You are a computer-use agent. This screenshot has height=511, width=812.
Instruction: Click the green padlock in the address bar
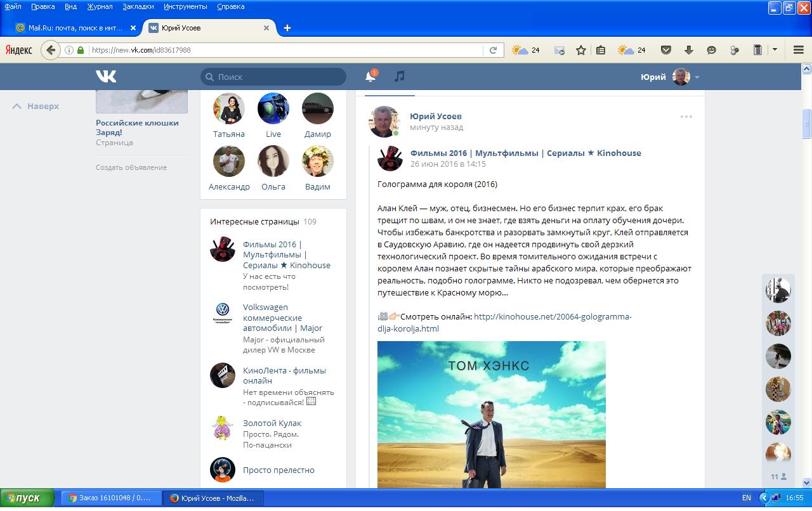point(81,50)
